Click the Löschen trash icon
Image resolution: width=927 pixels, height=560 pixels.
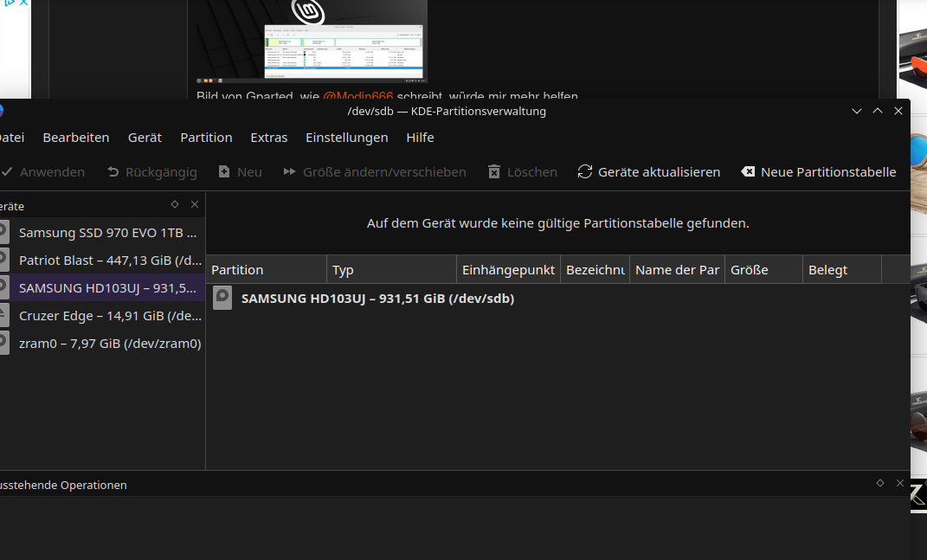pos(494,172)
